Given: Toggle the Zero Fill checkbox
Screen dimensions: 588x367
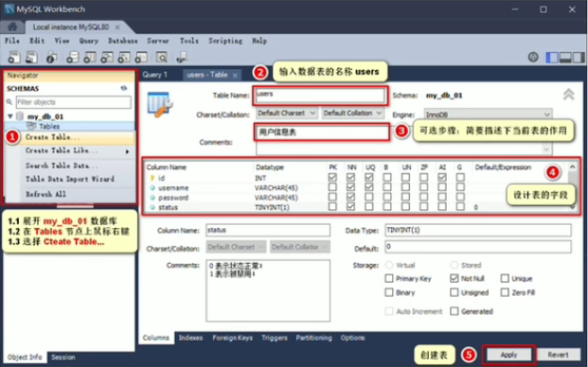Looking at the screenshot, I should (x=505, y=292).
